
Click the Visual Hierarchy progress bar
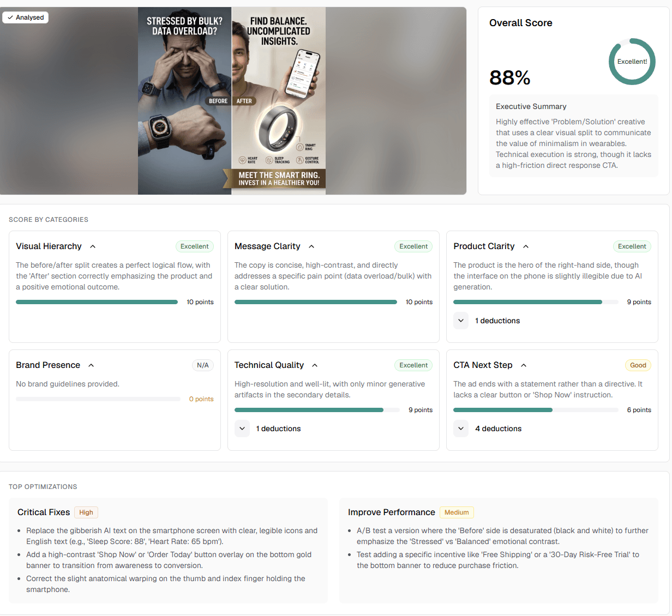tap(97, 302)
